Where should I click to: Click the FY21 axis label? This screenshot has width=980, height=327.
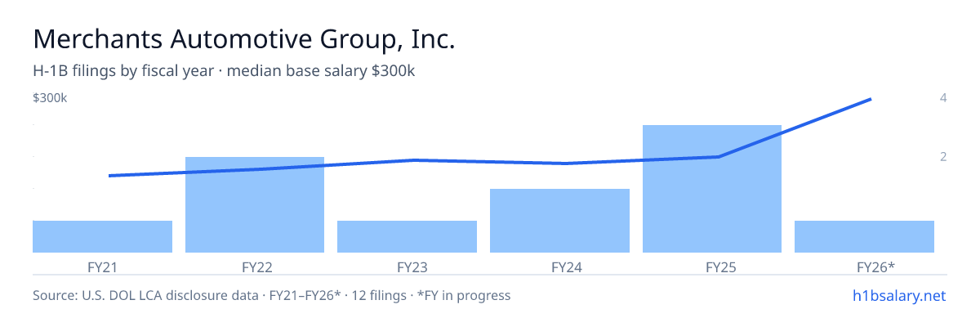[x=102, y=267]
